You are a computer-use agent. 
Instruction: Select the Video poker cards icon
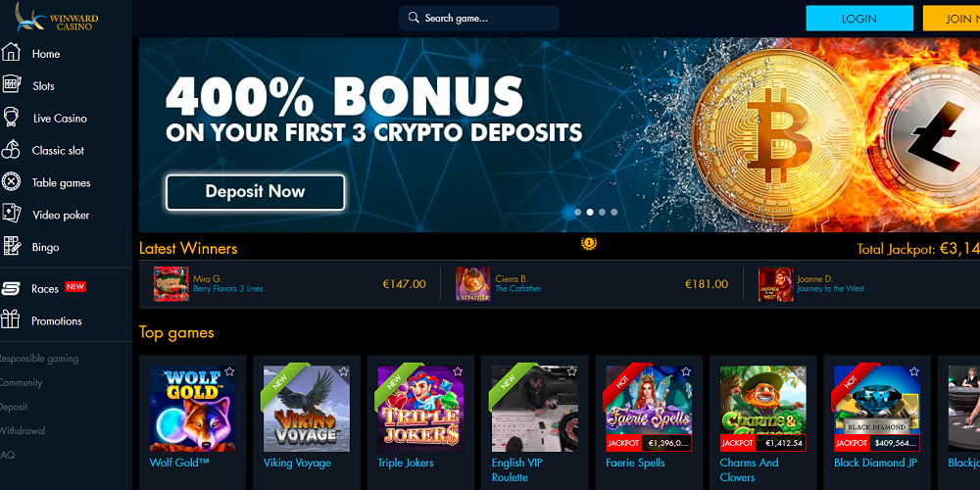click(11, 214)
